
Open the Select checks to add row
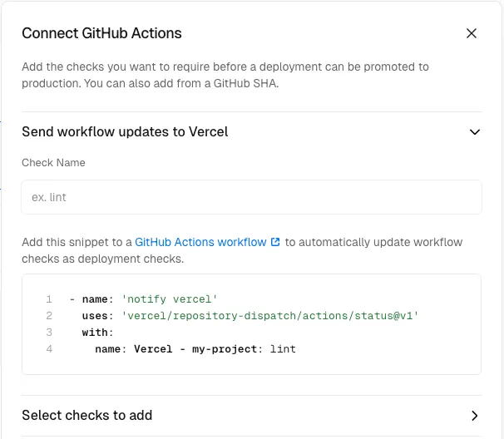click(x=87, y=415)
